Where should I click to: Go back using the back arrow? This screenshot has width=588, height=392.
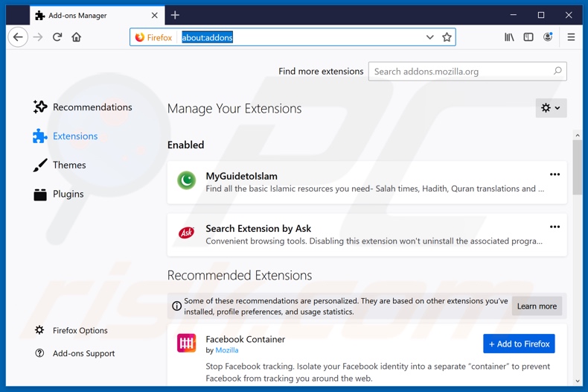coord(18,37)
